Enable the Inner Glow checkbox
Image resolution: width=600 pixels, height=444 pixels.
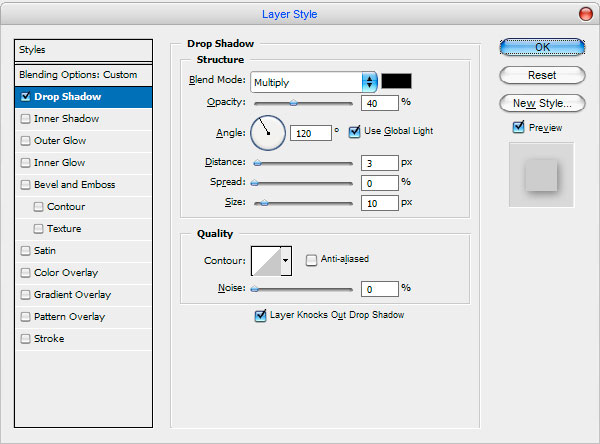(25, 163)
